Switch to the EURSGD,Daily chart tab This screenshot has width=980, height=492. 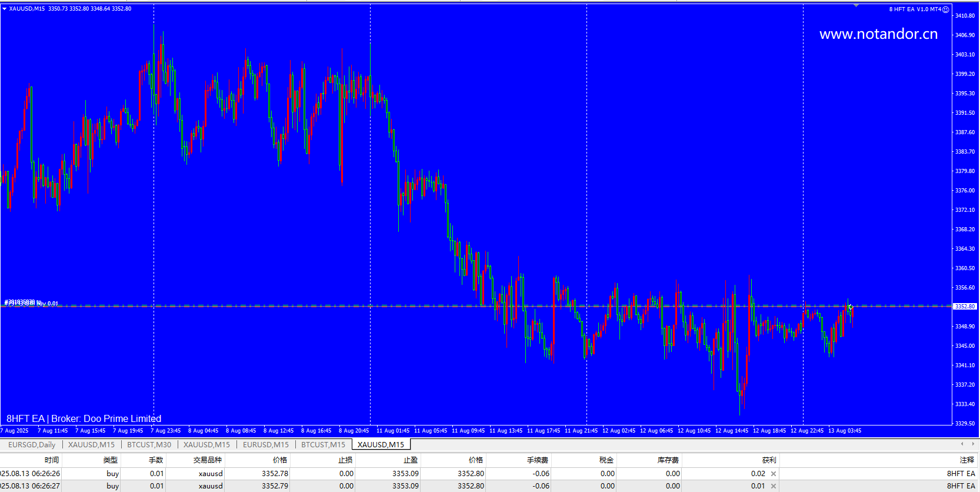pos(32,444)
